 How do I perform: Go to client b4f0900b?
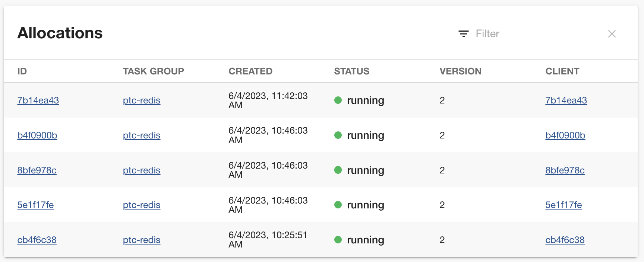coord(565,135)
